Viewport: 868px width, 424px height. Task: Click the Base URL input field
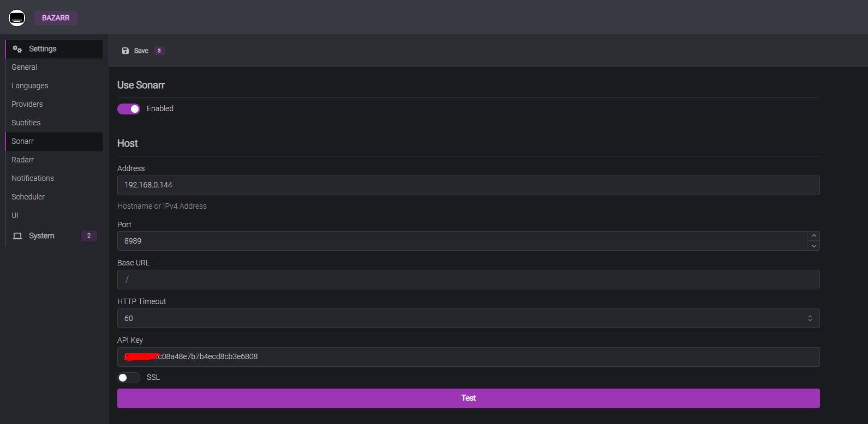coord(468,280)
